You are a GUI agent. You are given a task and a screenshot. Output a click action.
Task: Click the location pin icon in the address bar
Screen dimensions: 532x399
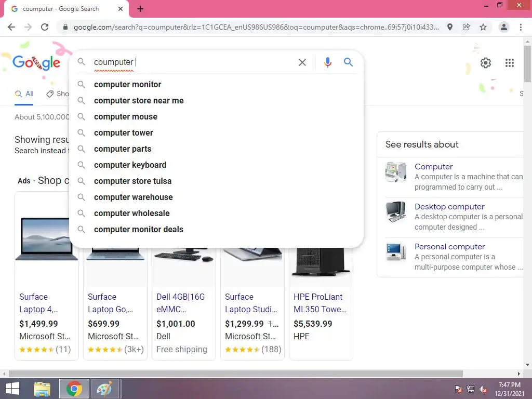tap(450, 27)
